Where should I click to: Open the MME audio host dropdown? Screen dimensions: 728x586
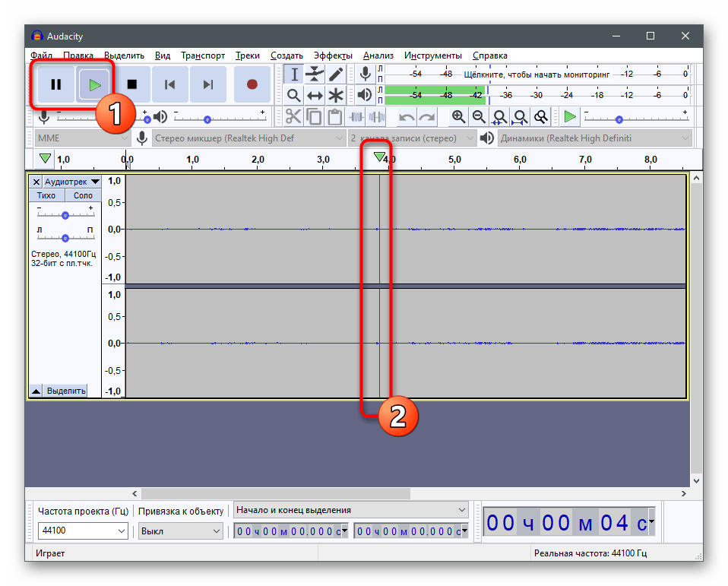[83, 138]
